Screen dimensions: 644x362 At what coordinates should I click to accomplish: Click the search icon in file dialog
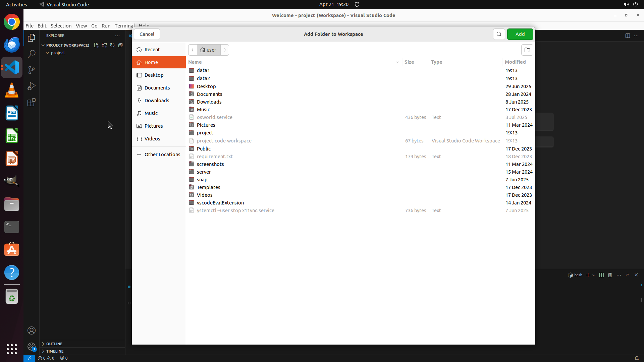click(499, 34)
